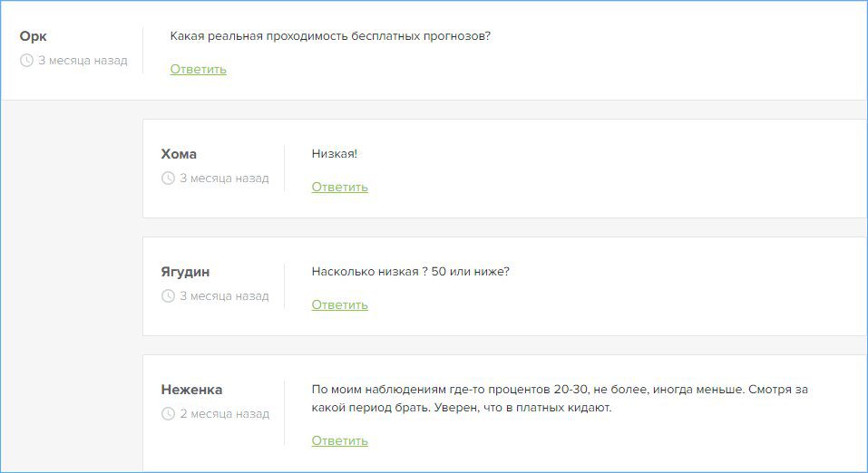Click the author name Ягудин
The image size is (868, 473).
(186, 272)
